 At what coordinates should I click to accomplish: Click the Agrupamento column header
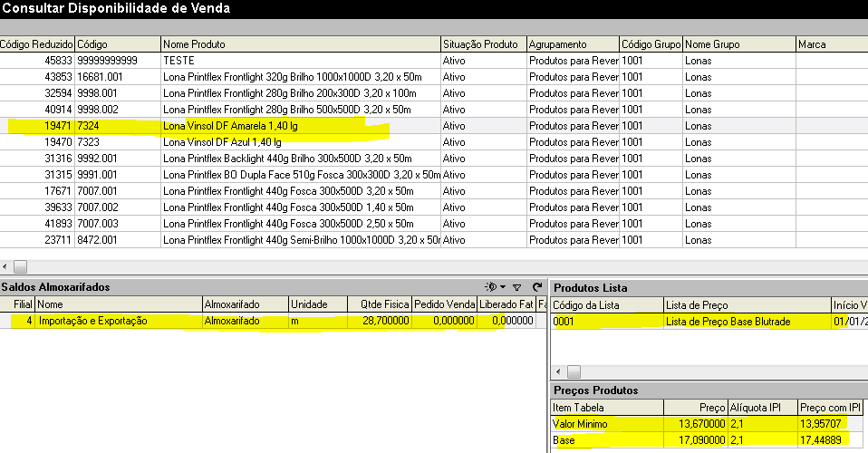point(573,44)
